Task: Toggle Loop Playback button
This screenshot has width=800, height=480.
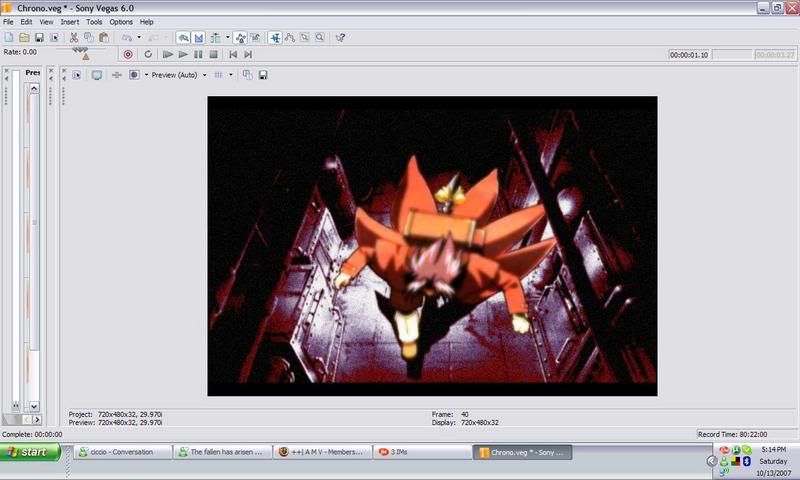Action: 148,54
